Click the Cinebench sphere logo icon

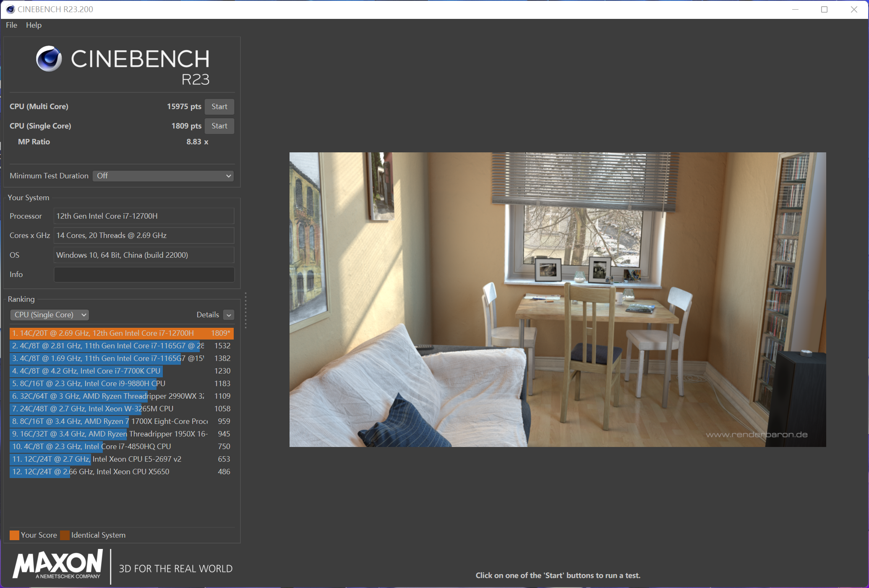49,59
